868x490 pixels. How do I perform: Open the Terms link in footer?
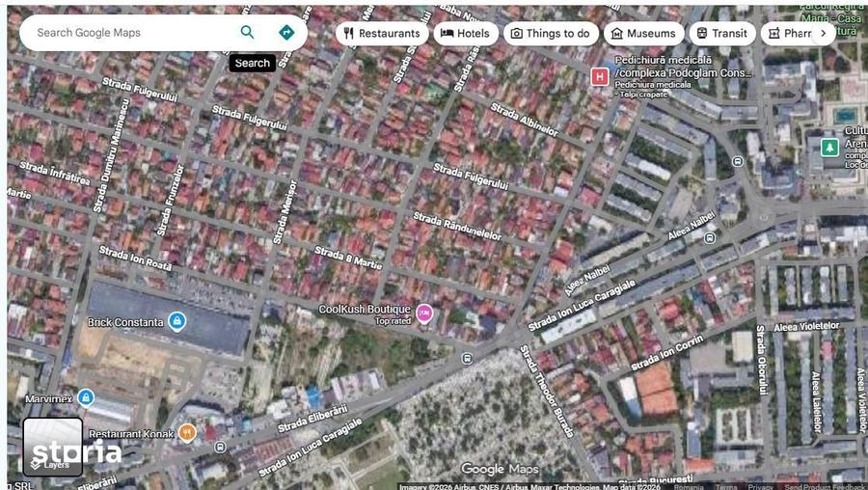click(727, 487)
